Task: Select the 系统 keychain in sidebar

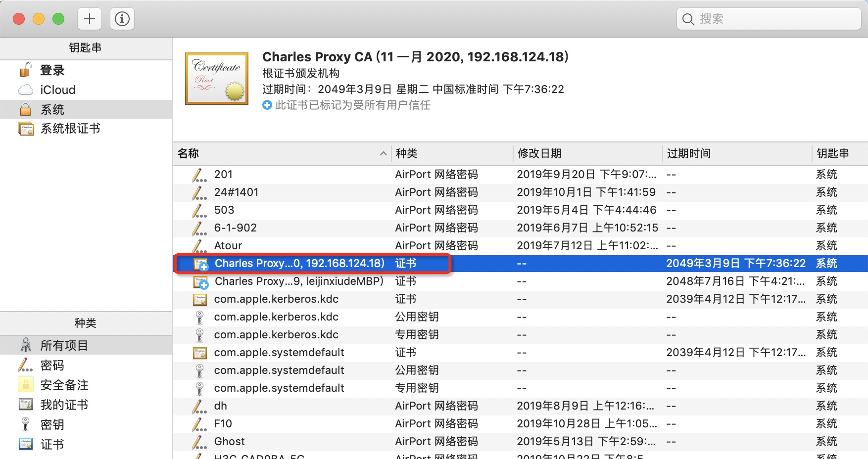Action: click(86, 109)
